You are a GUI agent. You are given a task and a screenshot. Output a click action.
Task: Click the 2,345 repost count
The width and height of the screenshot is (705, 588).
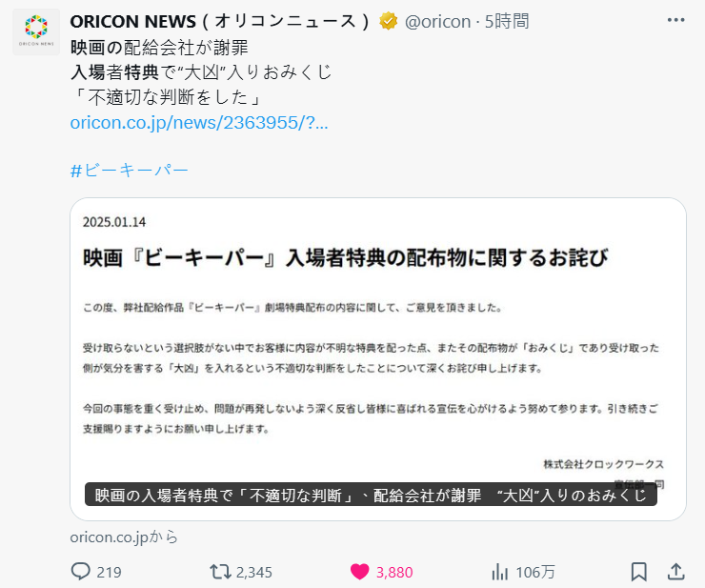pyautogui.click(x=254, y=572)
